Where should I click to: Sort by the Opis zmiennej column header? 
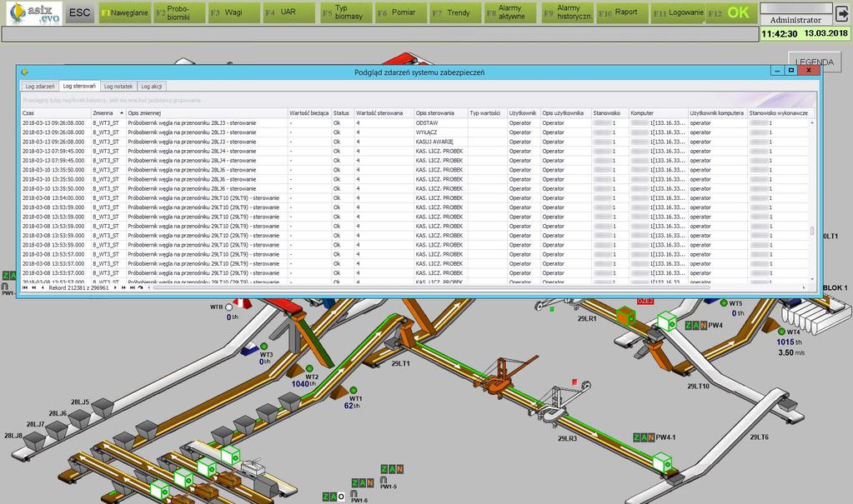click(207, 113)
